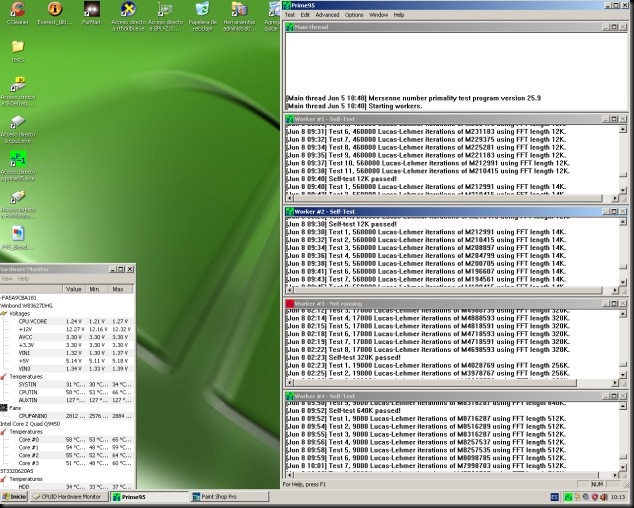Open Prime95 Help menu
The width and height of the screenshot is (634, 508).
pyautogui.click(x=399, y=15)
